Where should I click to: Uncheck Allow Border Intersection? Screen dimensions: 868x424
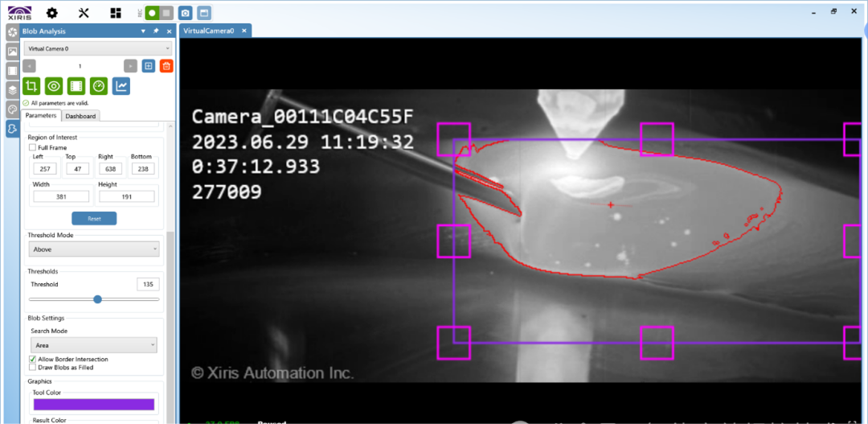[32, 359]
